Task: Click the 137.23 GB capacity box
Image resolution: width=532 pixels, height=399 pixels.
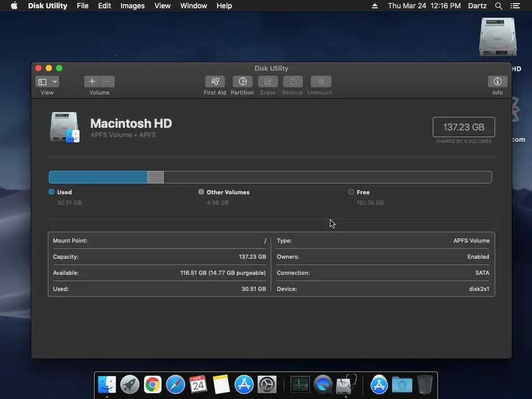Action: 464,127
